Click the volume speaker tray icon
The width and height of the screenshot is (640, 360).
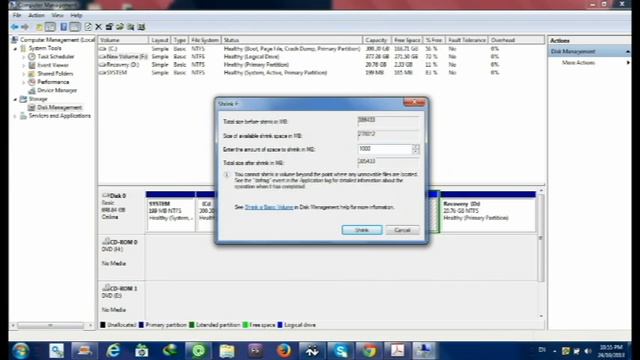[588, 351]
